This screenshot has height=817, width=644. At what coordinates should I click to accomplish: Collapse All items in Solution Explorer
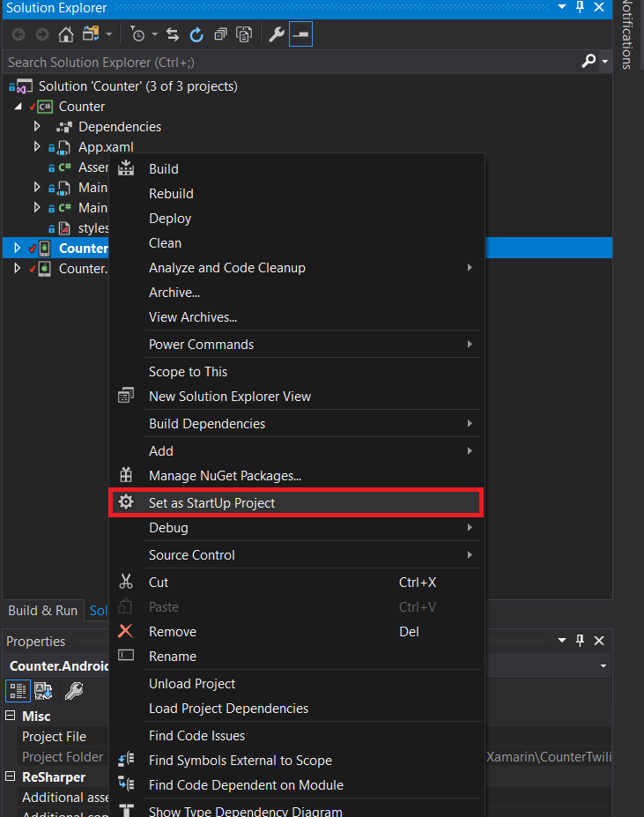coord(221,34)
